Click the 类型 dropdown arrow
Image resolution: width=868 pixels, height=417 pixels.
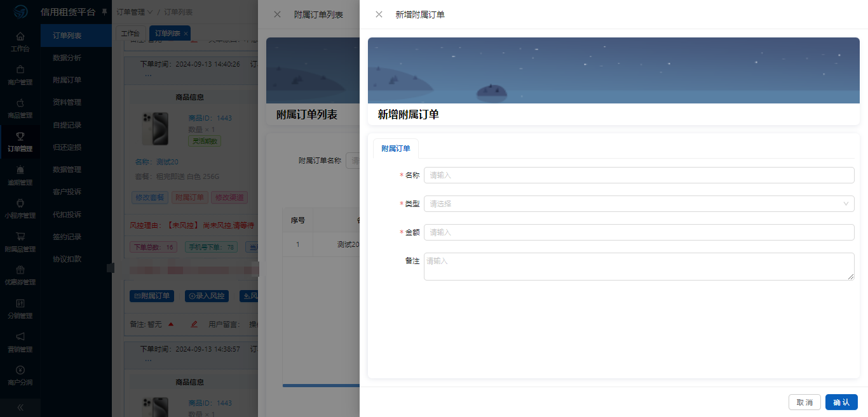(846, 204)
